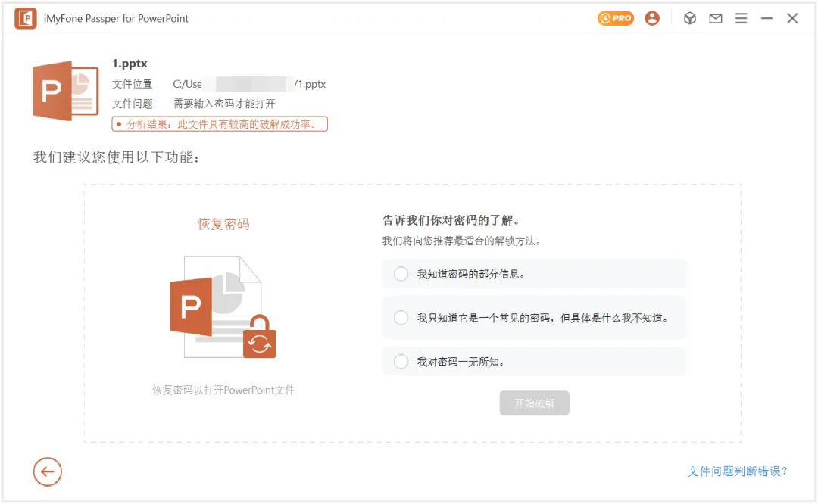Click the 开始破解 button

[534, 403]
